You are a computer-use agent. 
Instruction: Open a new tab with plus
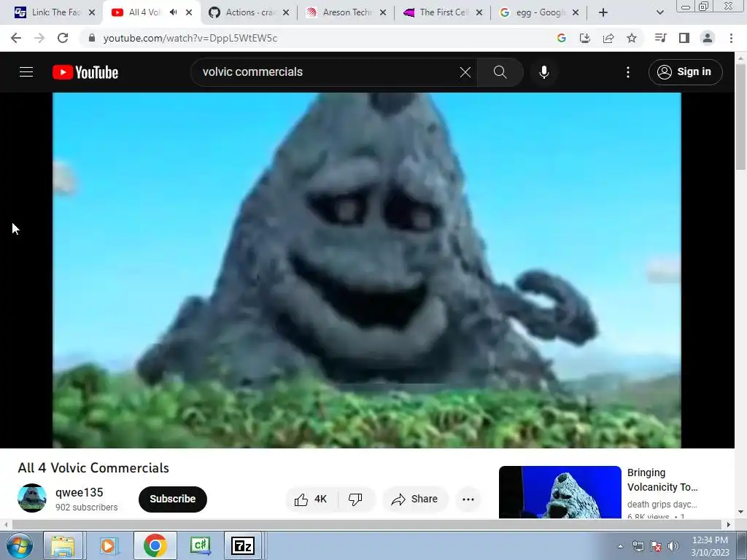[x=603, y=12]
